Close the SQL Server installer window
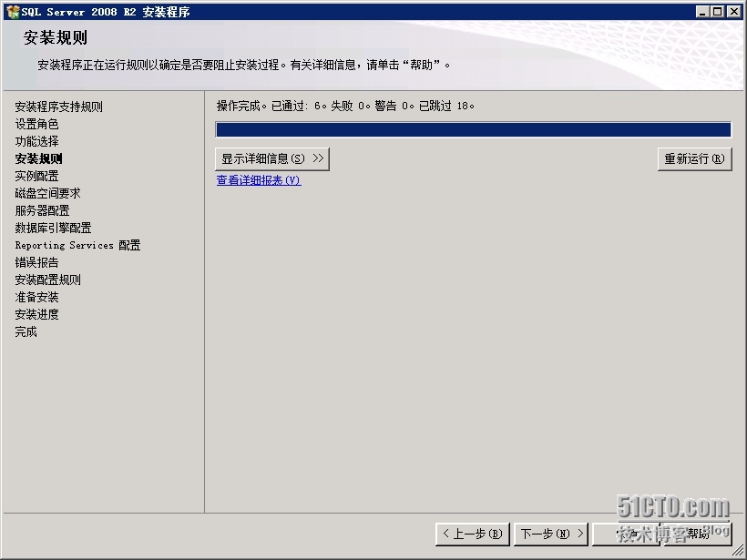This screenshot has width=747, height=560. coord(734,12)
